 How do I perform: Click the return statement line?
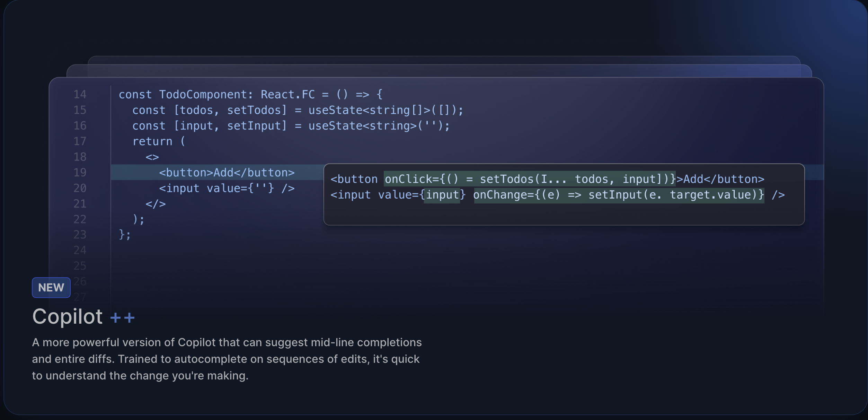tap(159, 141)
